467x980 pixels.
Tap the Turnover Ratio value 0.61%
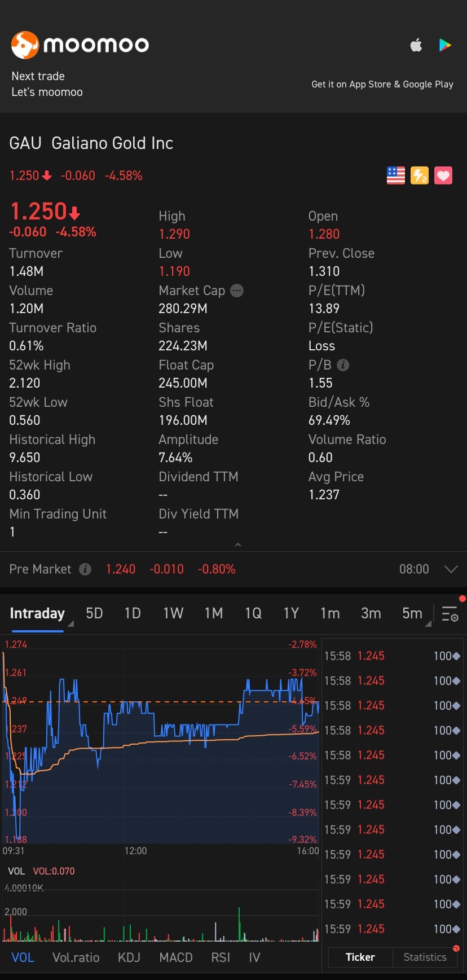tap(27, 346)
